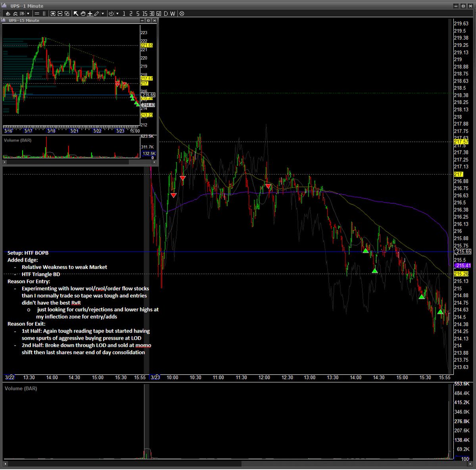Expand the drawing tools dropdown arrow
The image size is (476, 470).
click(103, 13)
